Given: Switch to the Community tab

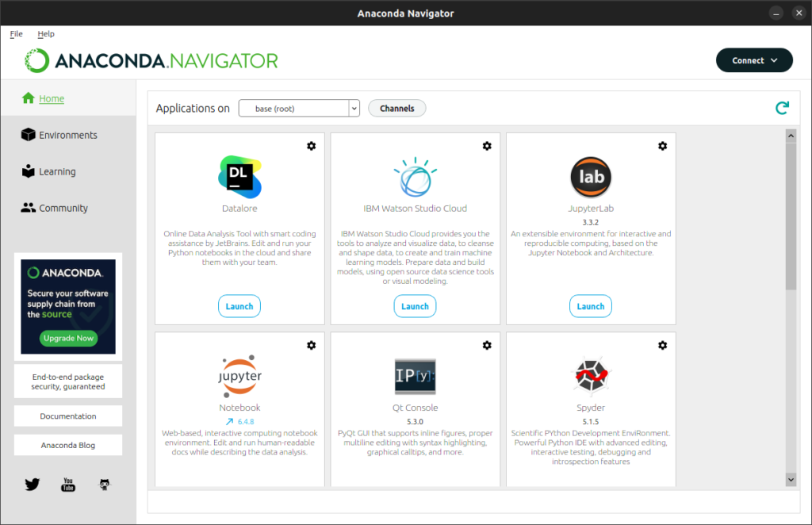Looking at the screenshot, I should tap(68, 208).
